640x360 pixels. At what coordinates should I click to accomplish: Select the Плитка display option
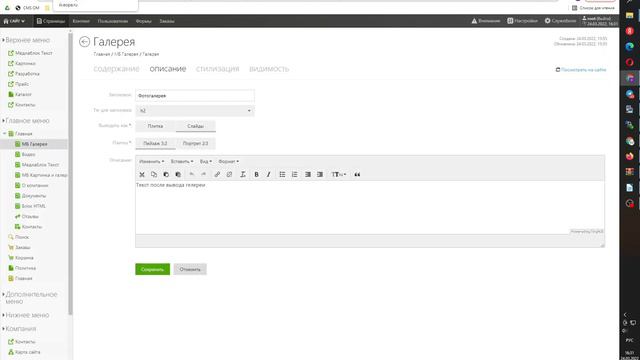pos(155,126)
